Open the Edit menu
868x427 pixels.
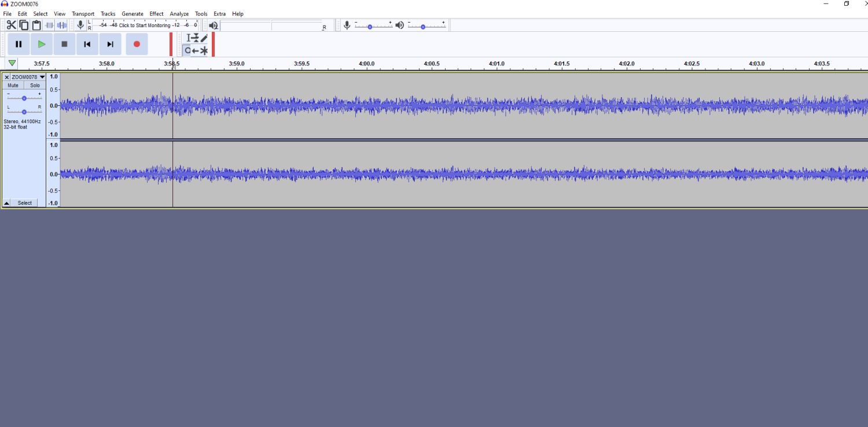coord(22,14)
